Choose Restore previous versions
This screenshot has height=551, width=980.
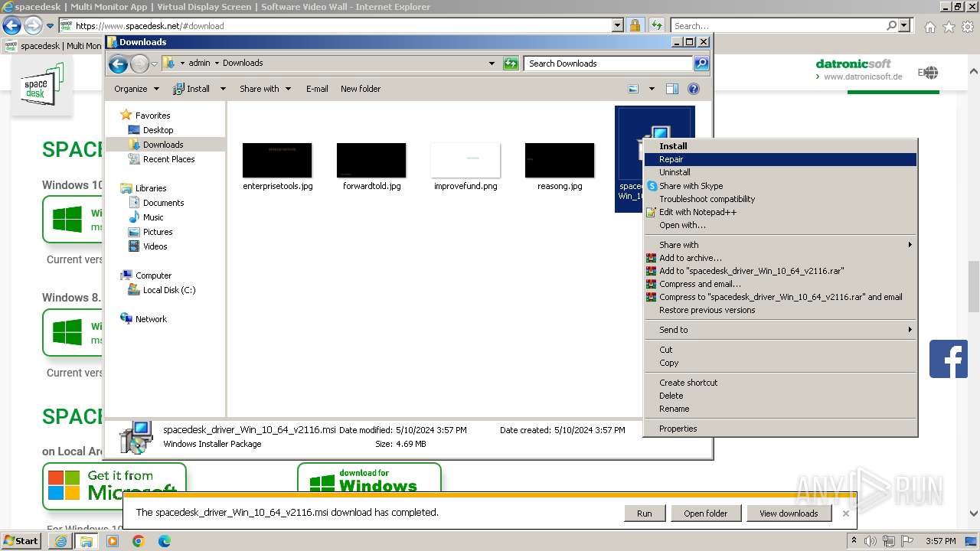[x=780, y=310]
